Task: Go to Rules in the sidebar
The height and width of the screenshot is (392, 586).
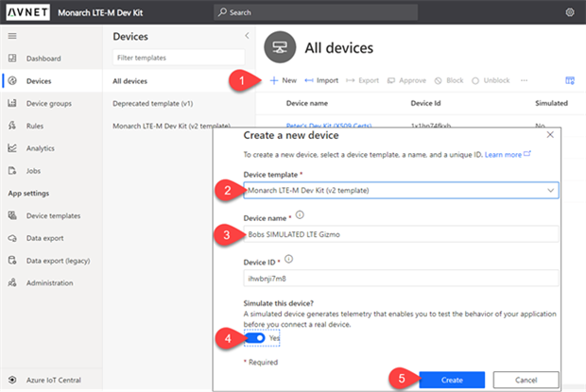Action: (x=38, y=126)
